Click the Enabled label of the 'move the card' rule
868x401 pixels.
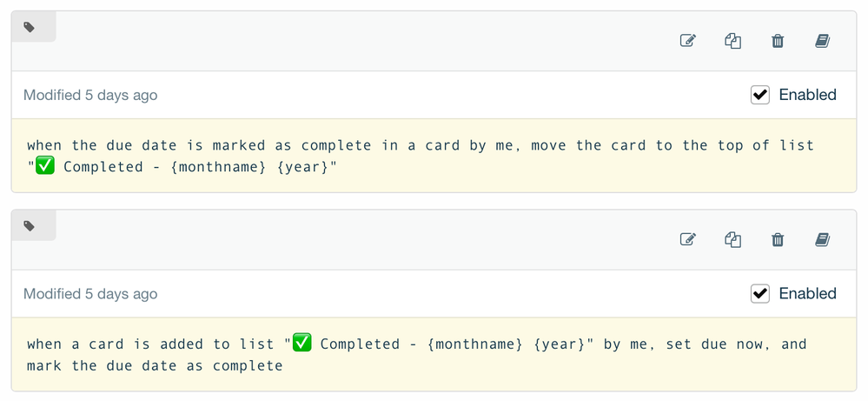[x=808, y=95]
